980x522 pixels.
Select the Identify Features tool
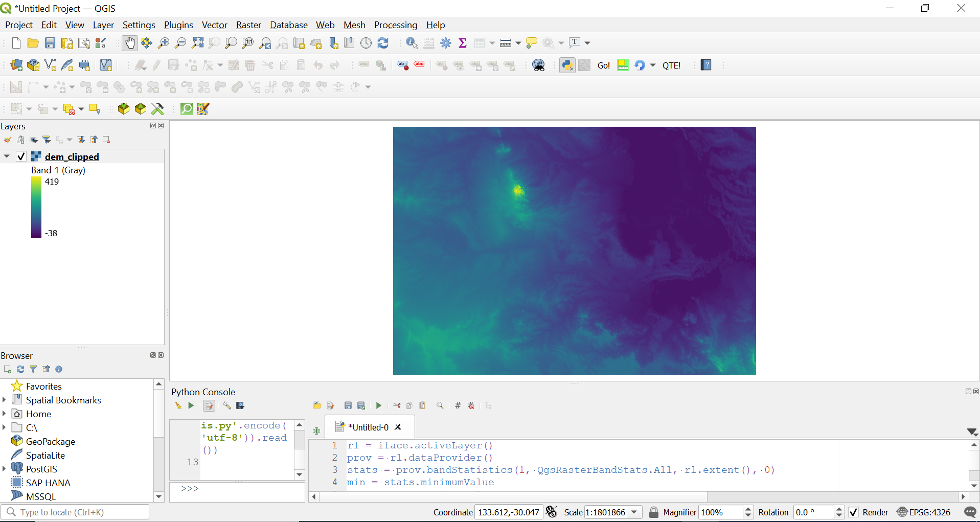point(412,43)
